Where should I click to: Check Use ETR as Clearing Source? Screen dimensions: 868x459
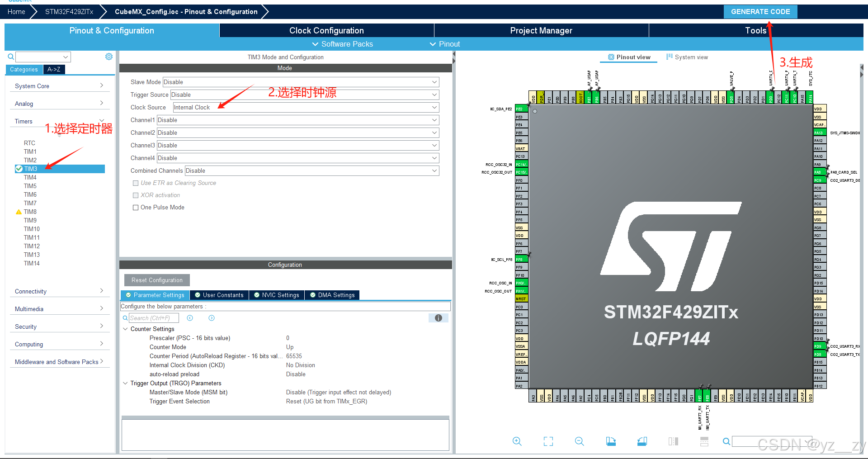pos(136,183)
